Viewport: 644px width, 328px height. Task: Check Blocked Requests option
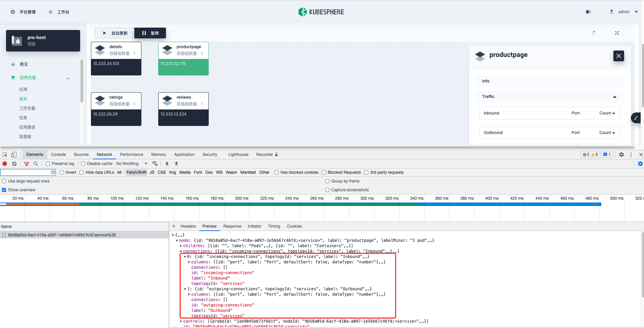pos(324,172)
